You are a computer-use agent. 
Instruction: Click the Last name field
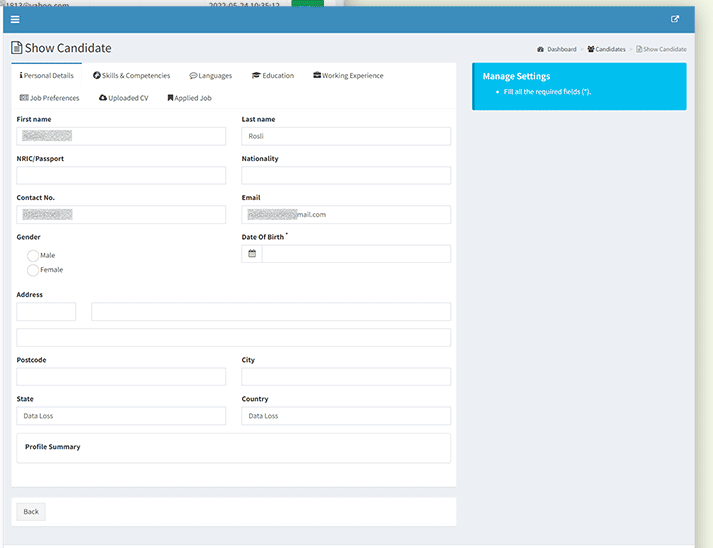click(346, 136)
